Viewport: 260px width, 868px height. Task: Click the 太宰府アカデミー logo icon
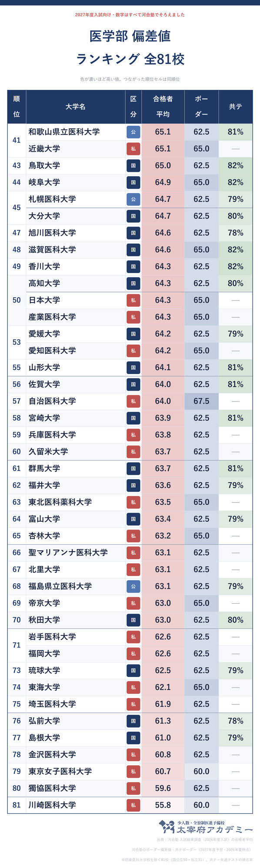(x=167, y=827)
